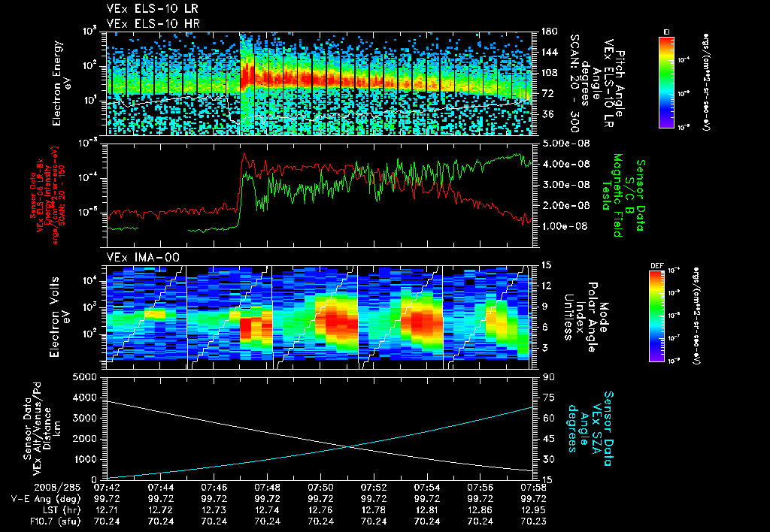Image resolution: width=770 pixels, height=532 pixels.
Task: Click the 90 degree SZA tick
Action: click(x=549, y=377)
